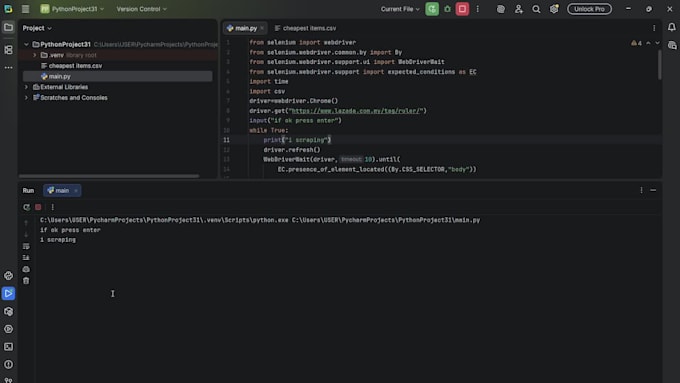Open the lazada URL link in code
The height and width of the screenshot is (383, 680).
coord(356,111)
